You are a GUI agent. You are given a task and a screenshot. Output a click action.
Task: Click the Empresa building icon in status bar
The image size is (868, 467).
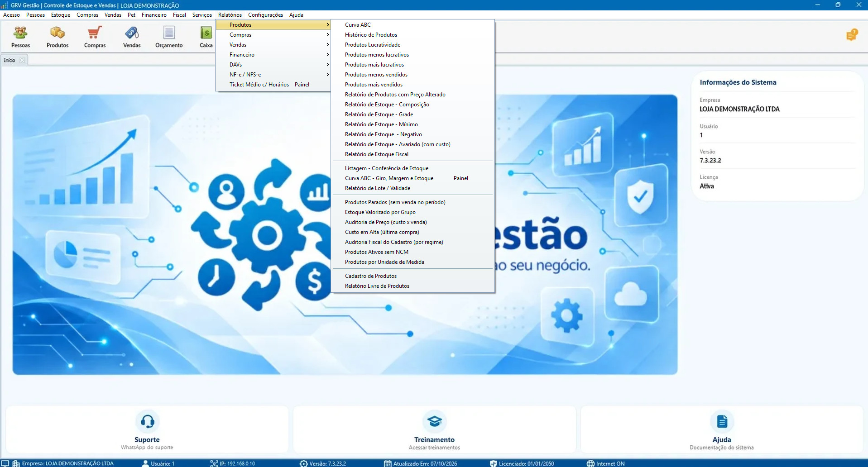pos(16,463)
